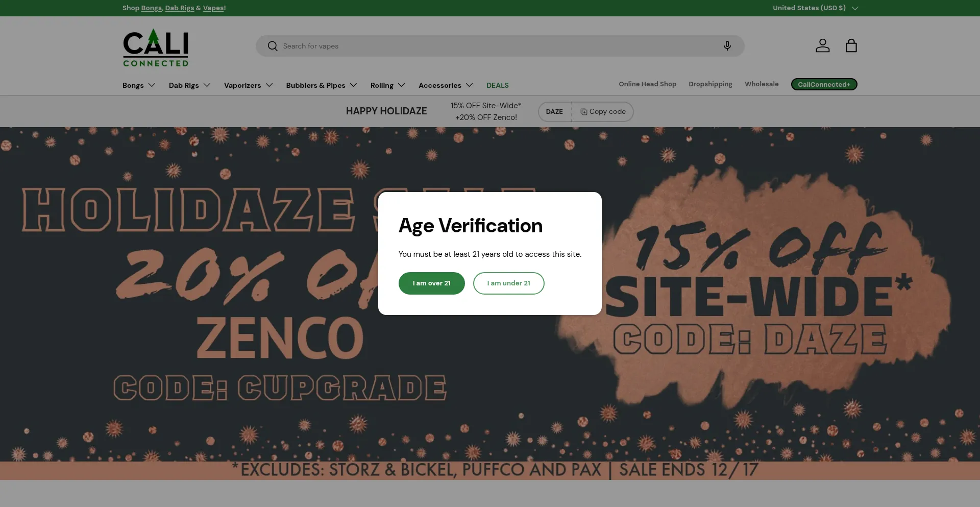Expand Bubblers & Pipes menu
The height and width of the screenshot is (507, 980).
tap(321, 85)
